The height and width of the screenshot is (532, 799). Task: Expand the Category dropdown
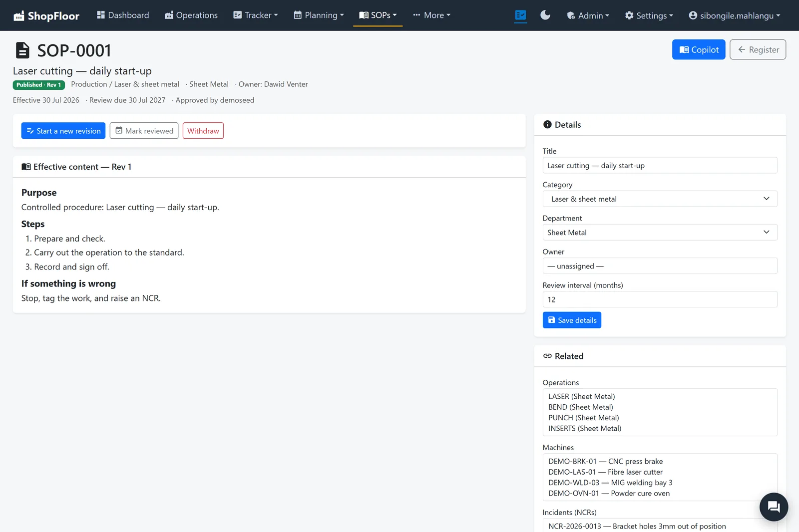tap(660, 199)
